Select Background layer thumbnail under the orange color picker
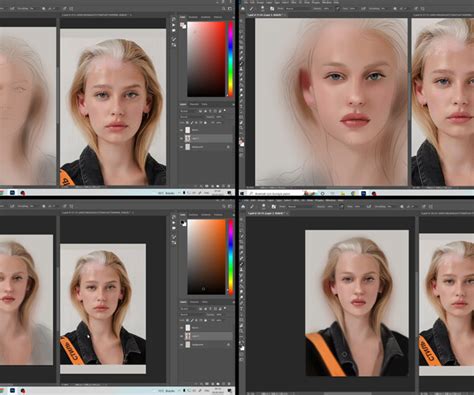The height and width of the screenshot is (395, 474). (188, 344)
